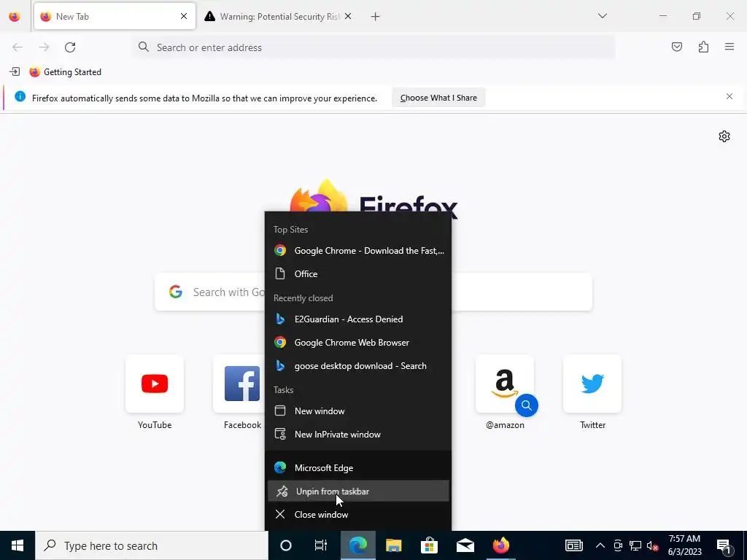Click the Choose What I Share button
Viewport: 747px width, 560px height.
(438, 98)
